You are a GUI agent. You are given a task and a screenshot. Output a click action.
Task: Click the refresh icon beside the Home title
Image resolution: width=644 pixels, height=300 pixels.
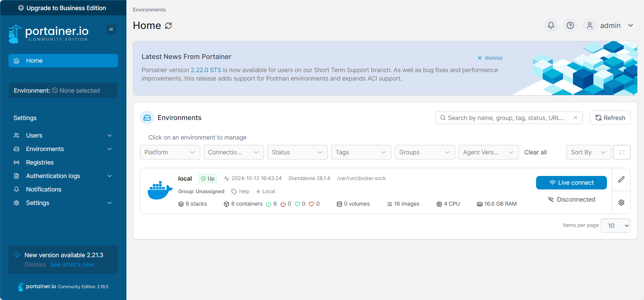point(169,26)
